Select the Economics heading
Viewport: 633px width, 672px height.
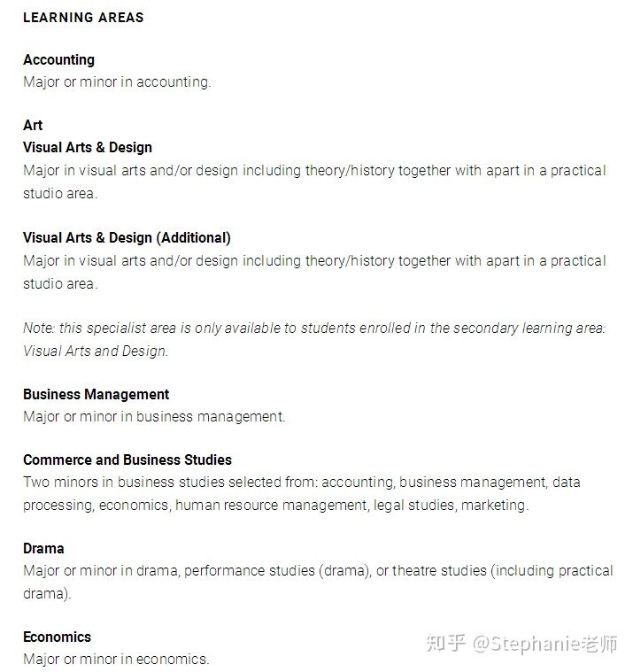point(57,637)
